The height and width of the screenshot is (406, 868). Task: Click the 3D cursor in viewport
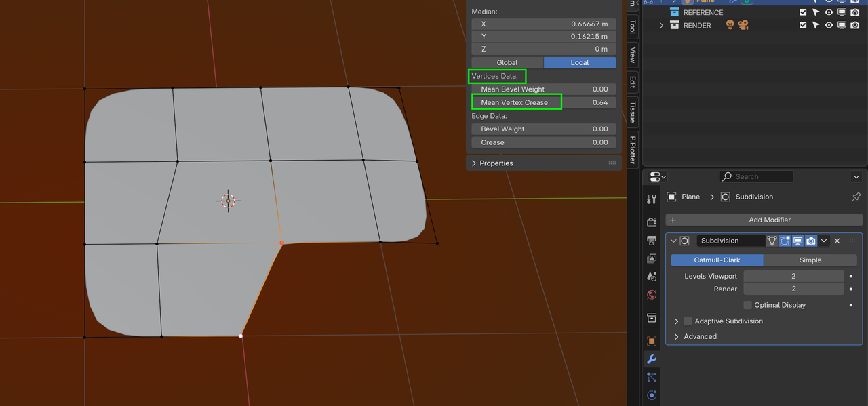click(x=229, y=201)
